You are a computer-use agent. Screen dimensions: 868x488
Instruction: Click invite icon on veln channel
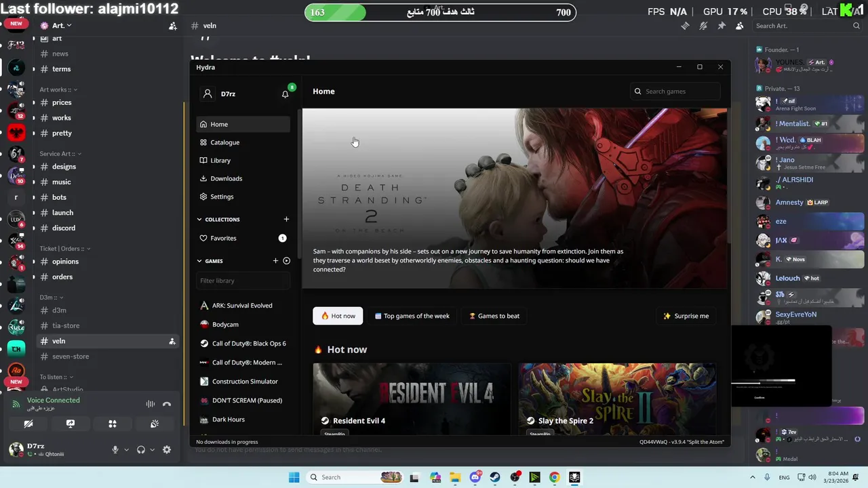click(x=172, y=341)
